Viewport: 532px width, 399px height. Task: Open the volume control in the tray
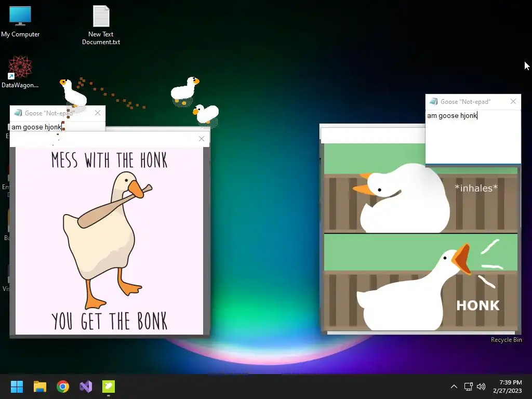click(481, 387)
